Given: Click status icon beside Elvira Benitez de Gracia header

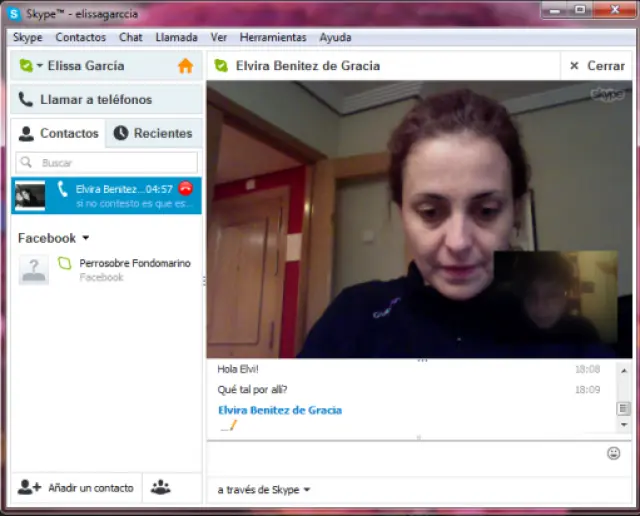Looking at the screenshot, I should [221, 65].
